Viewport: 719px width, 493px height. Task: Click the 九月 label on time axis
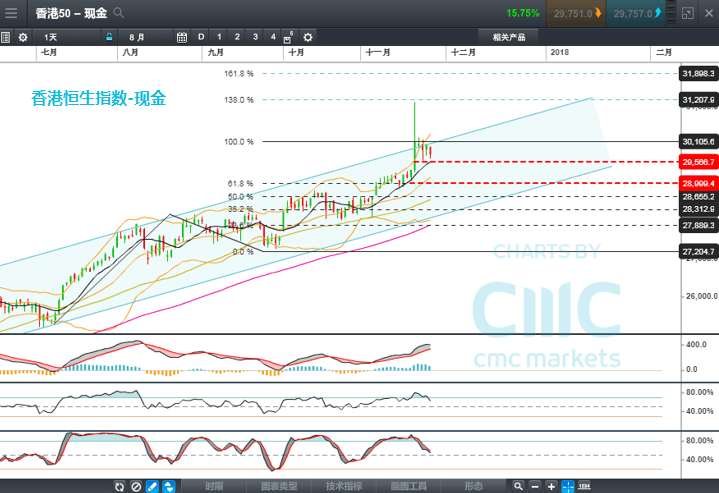point(216,52)
